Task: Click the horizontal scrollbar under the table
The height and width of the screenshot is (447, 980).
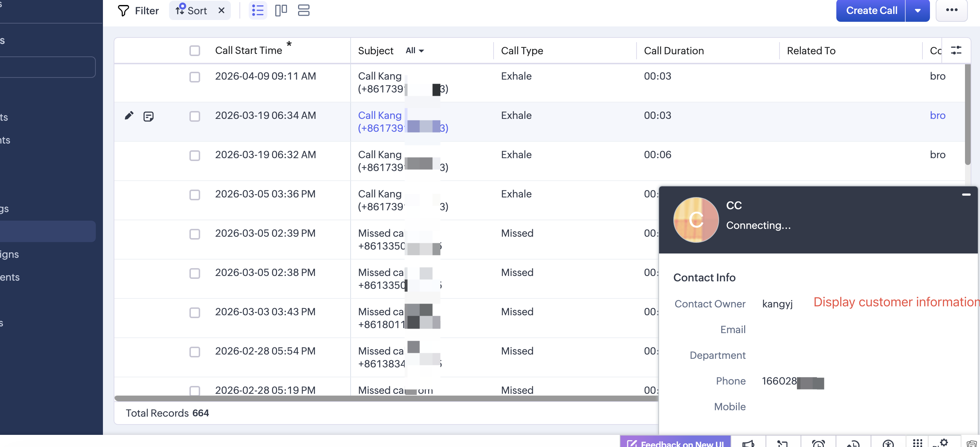Action: 386,398
